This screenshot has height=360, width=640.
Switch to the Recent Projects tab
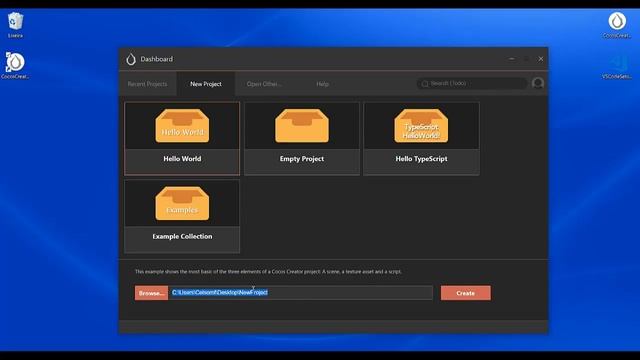click(x=147, y=84)
